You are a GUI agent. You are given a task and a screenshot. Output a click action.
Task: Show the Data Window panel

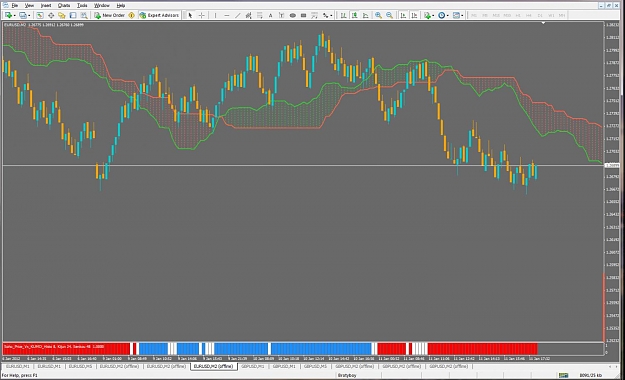coord(51,15)
